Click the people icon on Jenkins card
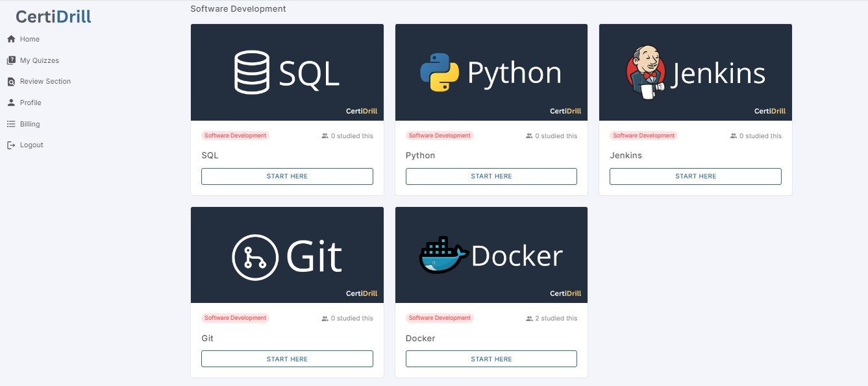Image resolution: width=868 pixels, height=386 pixels. click(x=734, y=136)
